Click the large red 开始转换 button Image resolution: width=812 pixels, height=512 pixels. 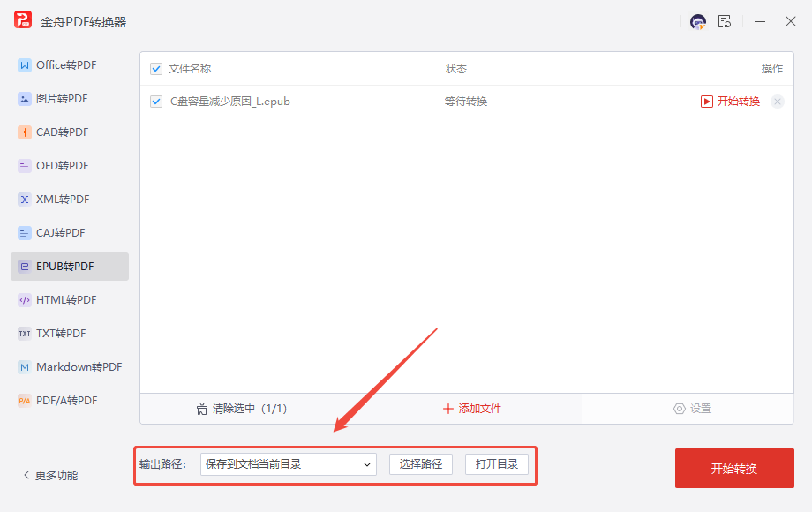(x=734, y=469)
